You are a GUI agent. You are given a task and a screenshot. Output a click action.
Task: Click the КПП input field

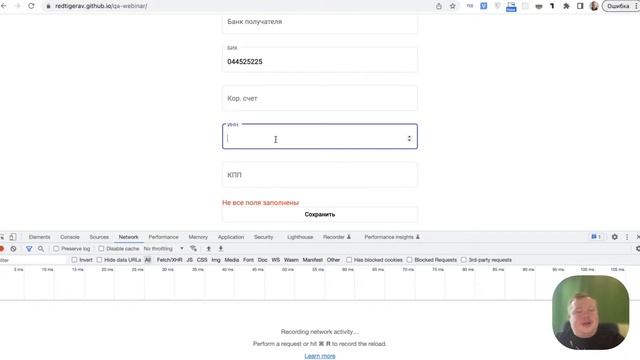click(x=320, y=175)
